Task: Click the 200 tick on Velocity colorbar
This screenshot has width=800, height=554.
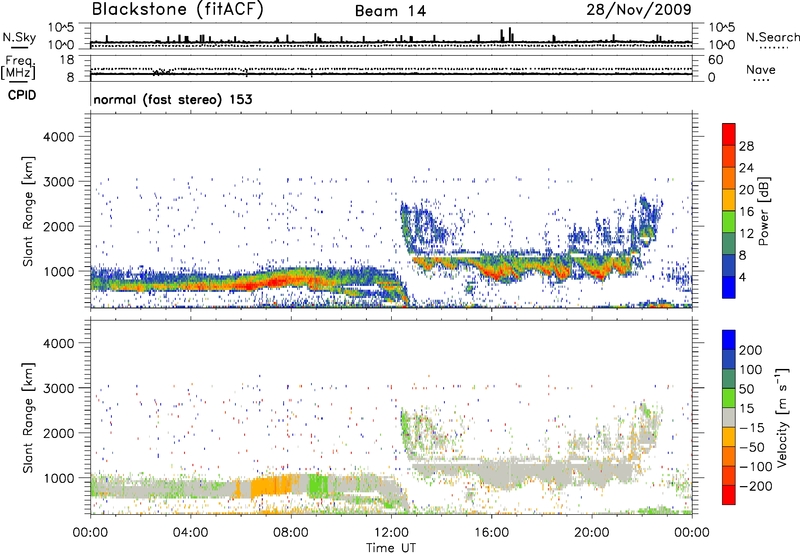Action: [x=751, y=350]
